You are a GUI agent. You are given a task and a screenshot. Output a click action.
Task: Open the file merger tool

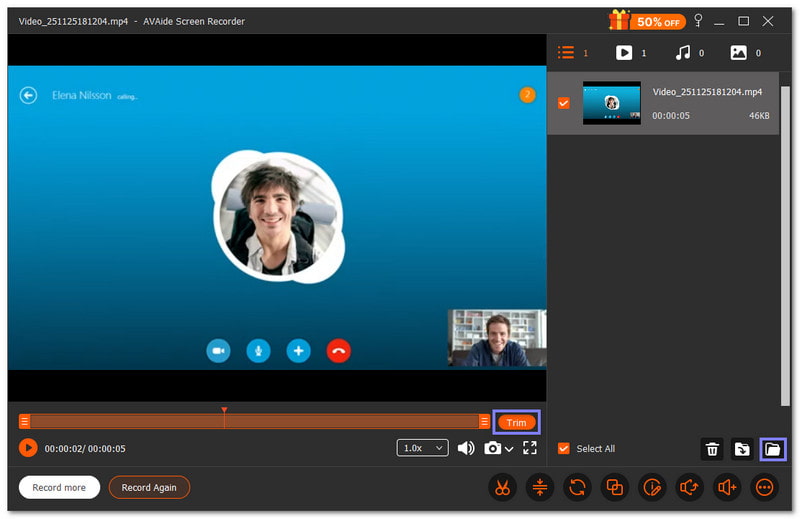click(x=614, y=487)
